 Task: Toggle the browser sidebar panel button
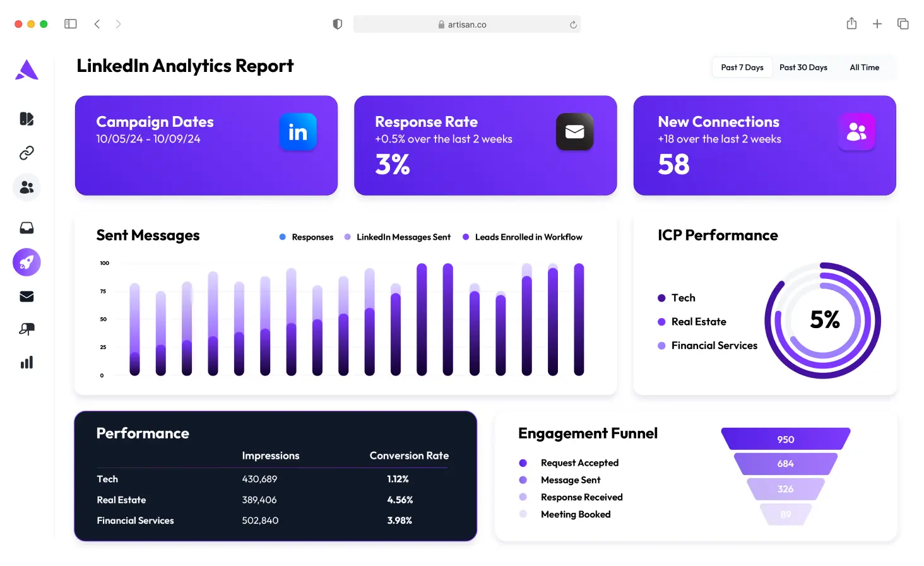click(x=71, y=24)
